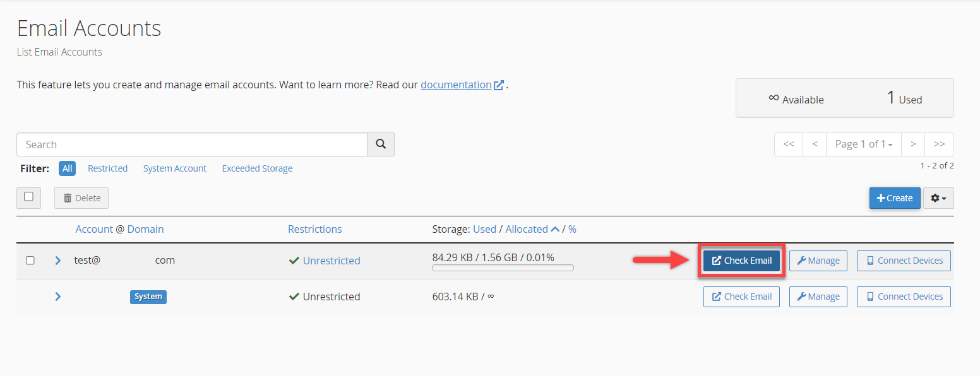Viewport: 980px width, 376px height.
Task: Open the Page 1 of 1 selector
Action: (863, 144)
